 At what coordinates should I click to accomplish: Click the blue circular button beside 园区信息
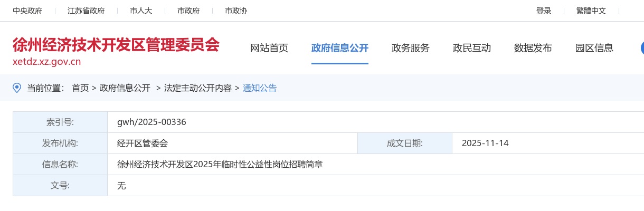[x=642, y=48]
